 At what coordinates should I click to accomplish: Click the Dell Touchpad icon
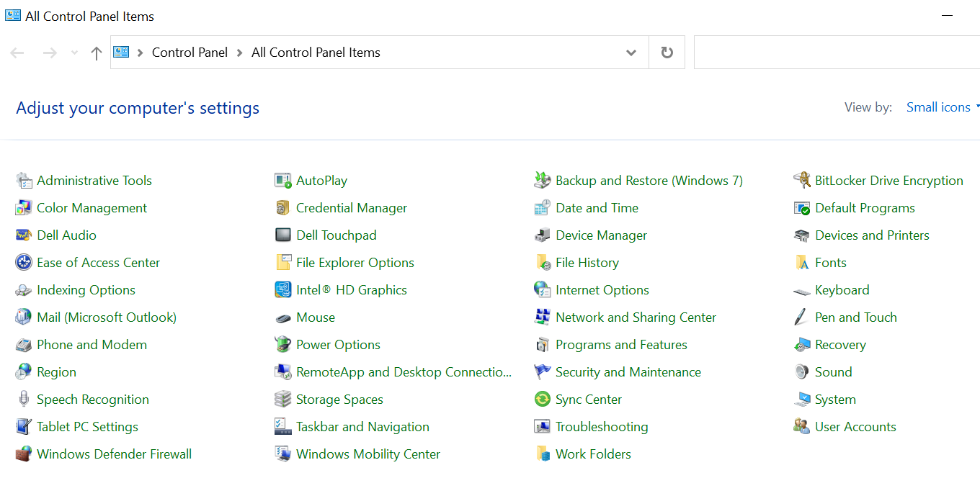coord(283,235)
